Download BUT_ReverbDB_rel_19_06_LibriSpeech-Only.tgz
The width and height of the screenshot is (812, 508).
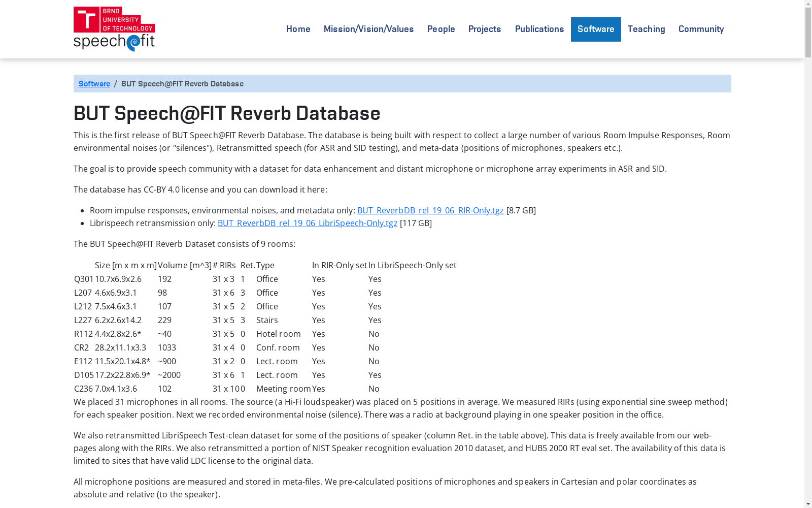[x=308, y=223]
